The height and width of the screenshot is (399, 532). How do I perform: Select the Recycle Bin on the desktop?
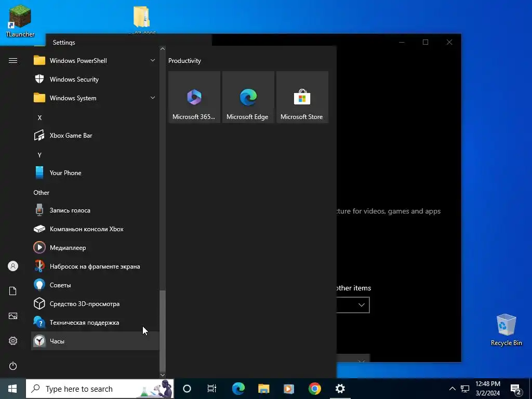tap(506, 330)
